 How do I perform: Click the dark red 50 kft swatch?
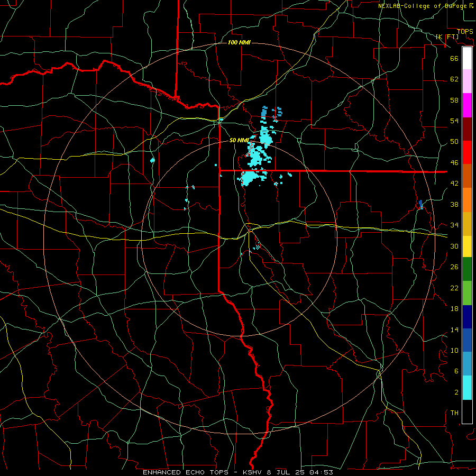467,129
